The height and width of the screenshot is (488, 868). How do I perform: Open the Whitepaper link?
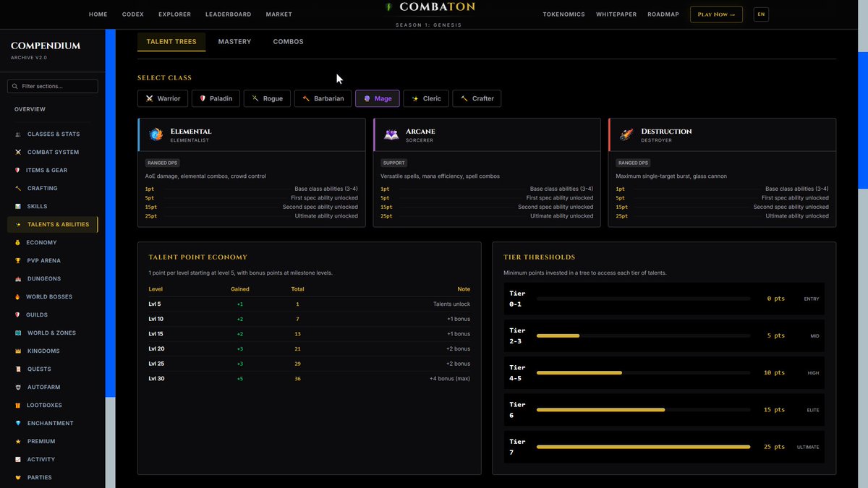click(x=616, y=14)
